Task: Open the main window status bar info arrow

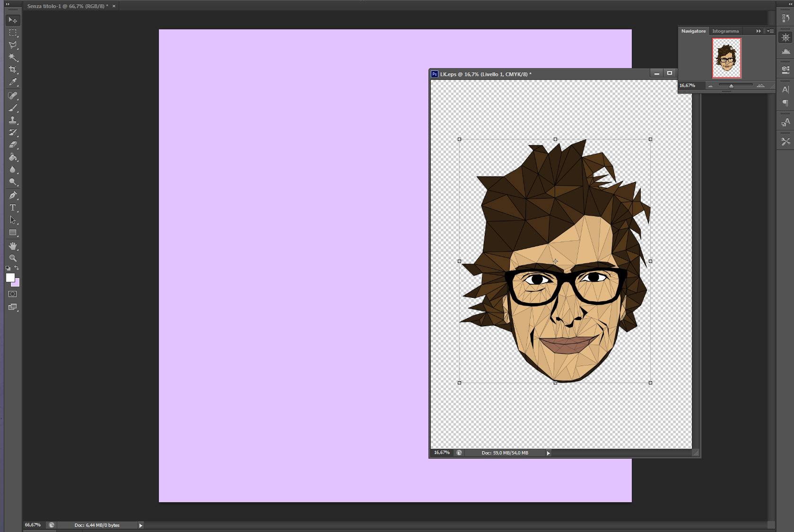Action: (140, 525)
